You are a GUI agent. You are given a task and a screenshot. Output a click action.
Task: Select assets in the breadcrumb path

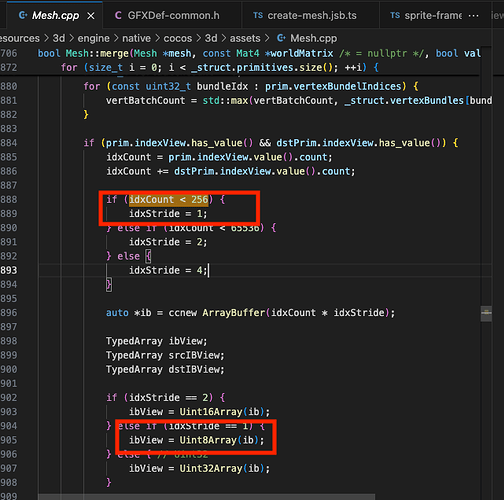click(245, 38)
